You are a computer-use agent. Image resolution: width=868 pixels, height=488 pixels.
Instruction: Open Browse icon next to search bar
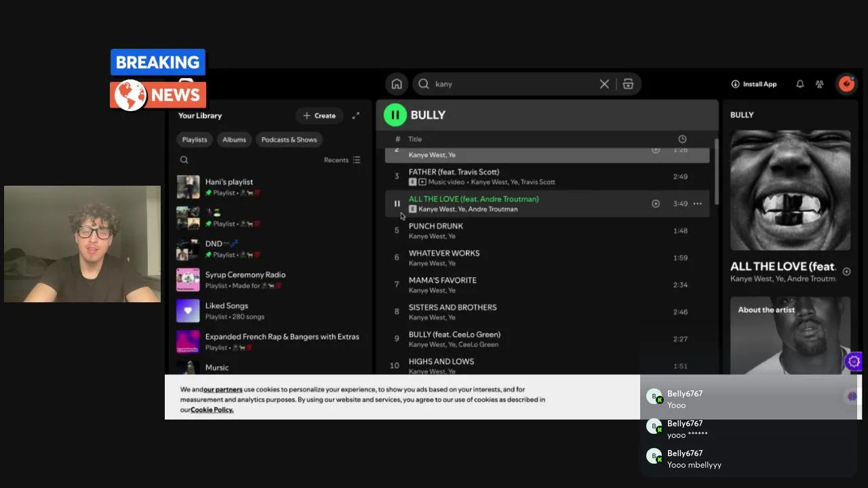point(628,84)
